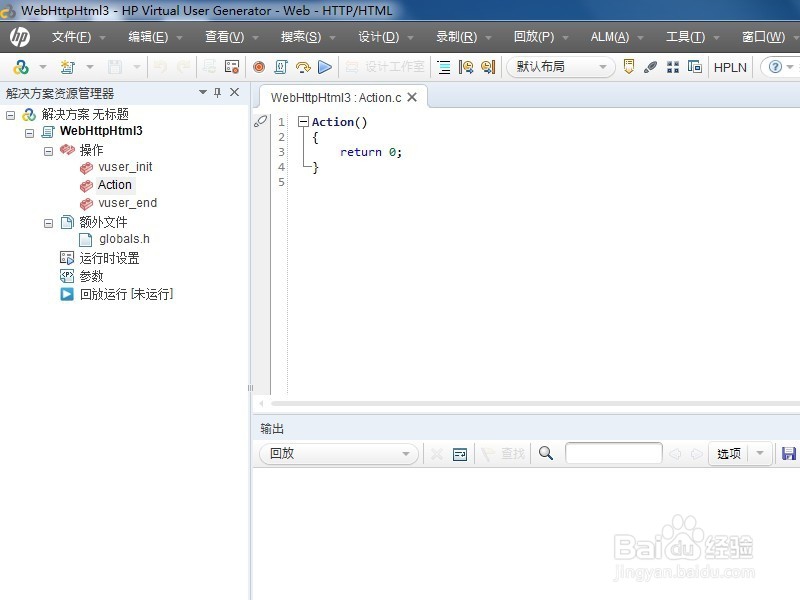Image resolution: width=800 pixels, height=600 pixels.
Task: Click the thumbnail grid toolbar icon
Action: click(x=673, y=67)
